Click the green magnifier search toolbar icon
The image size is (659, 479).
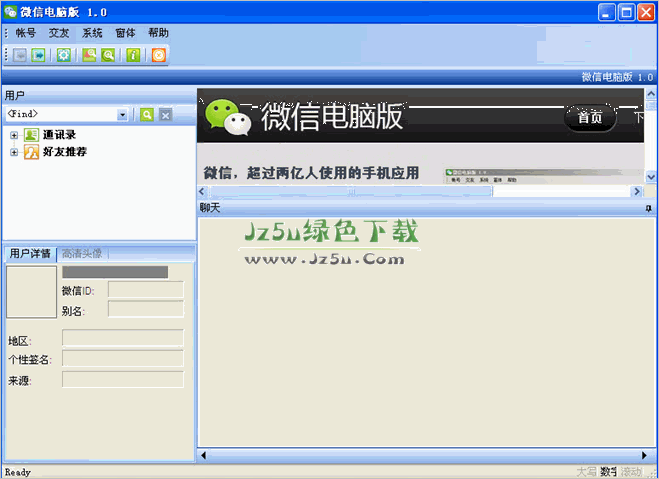pos(108,55)
